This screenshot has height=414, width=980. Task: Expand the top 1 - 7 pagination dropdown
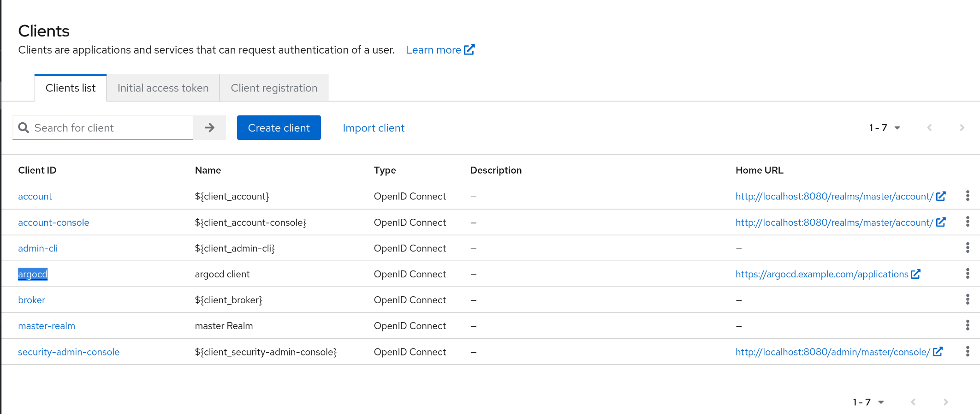[885, 128]
